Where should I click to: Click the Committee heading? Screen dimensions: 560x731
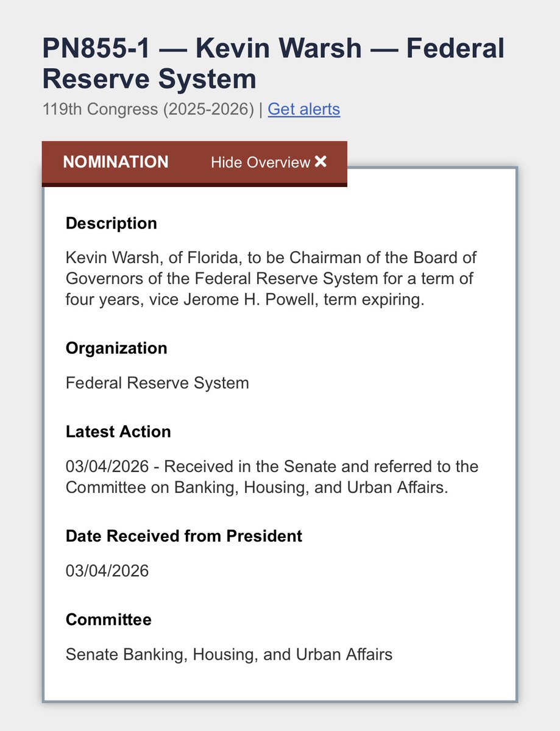[x=108, y=620]
